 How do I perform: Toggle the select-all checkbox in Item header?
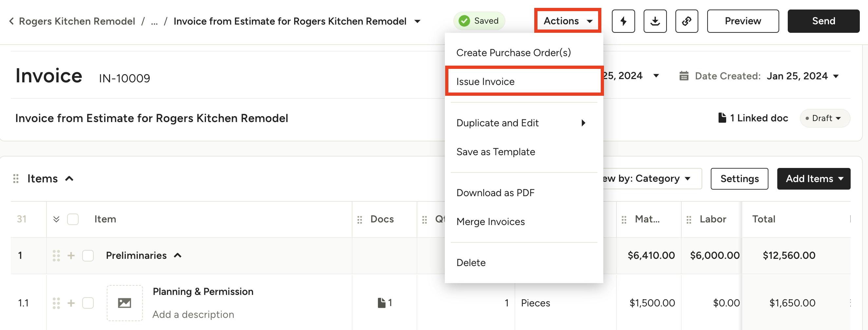point(73,219)
